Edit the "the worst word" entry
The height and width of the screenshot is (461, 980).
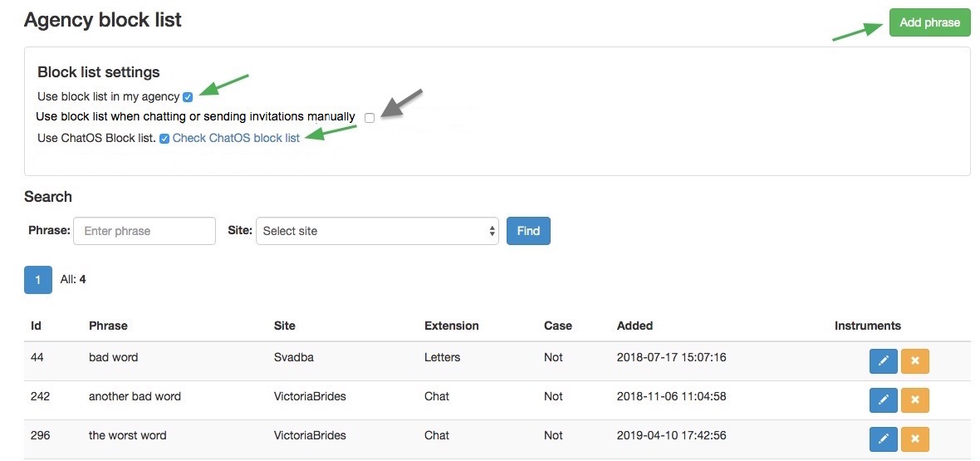883,439
